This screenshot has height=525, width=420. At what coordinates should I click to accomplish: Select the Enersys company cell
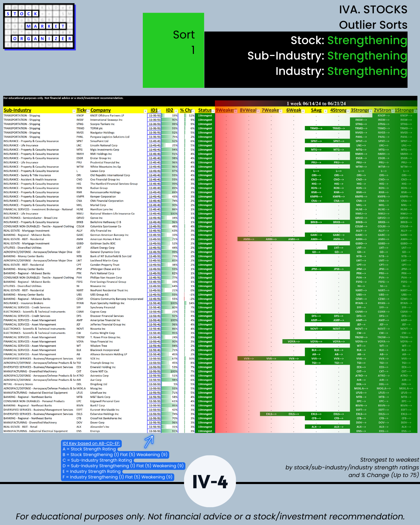click(118, 431)
